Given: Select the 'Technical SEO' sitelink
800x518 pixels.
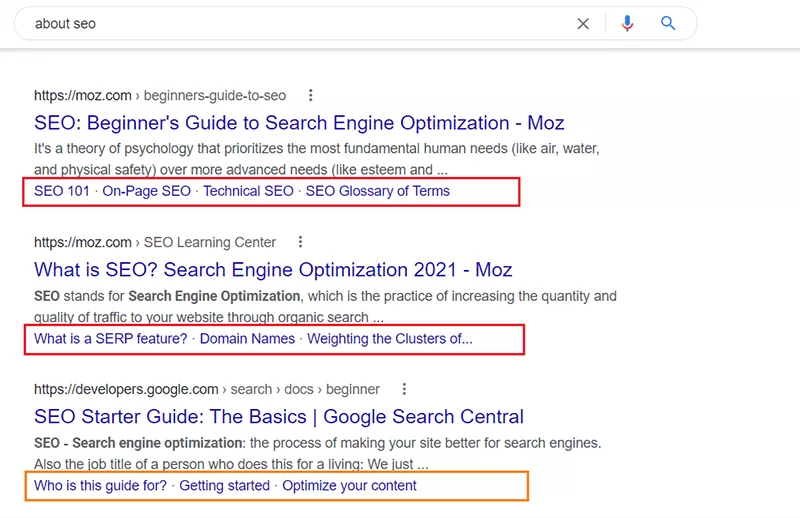Looking at the screenshot, I should [x=248, y=191].
